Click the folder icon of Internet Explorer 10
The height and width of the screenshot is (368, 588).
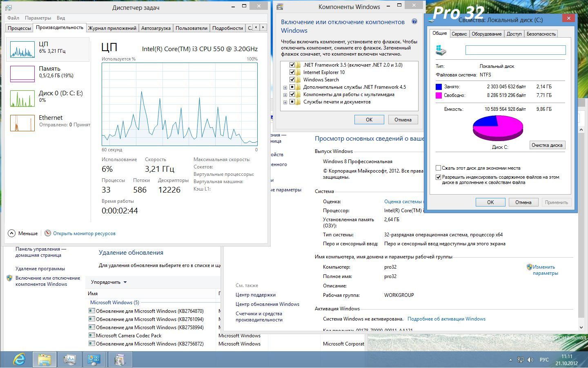(x=298, y=72)
